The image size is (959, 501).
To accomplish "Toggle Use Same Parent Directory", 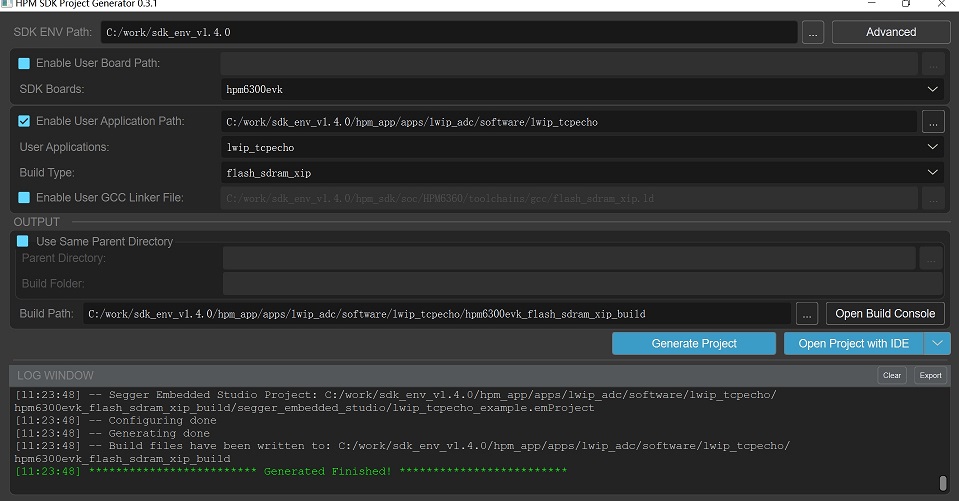I will (x=23, y=241).
